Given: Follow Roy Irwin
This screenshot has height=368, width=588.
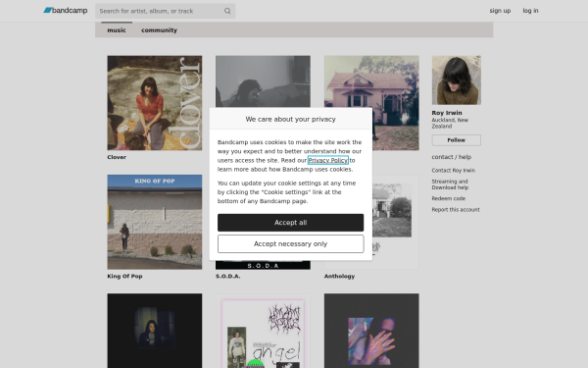Looking at the screenshot, I should tap(457, 140).
